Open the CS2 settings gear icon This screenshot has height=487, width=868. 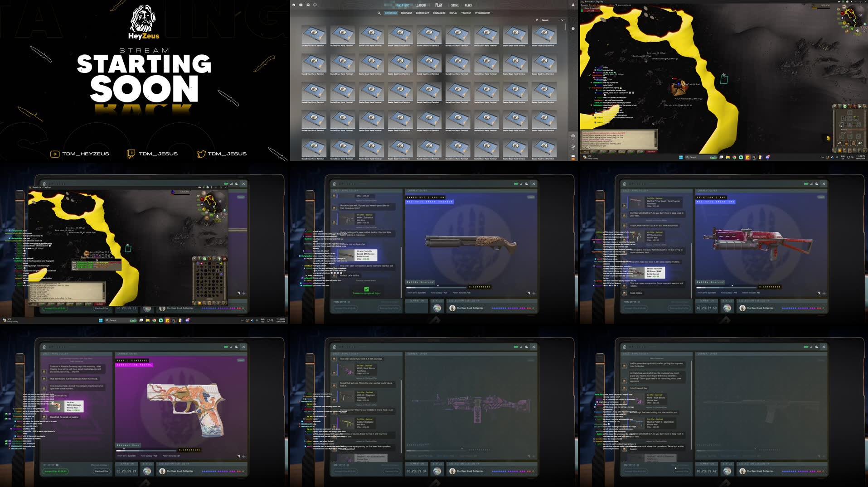308,5
